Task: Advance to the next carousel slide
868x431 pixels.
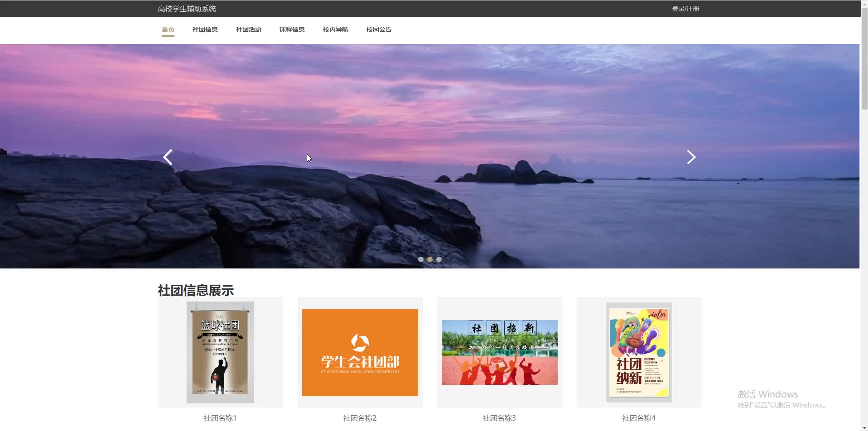Action: [x=691, y=157]
